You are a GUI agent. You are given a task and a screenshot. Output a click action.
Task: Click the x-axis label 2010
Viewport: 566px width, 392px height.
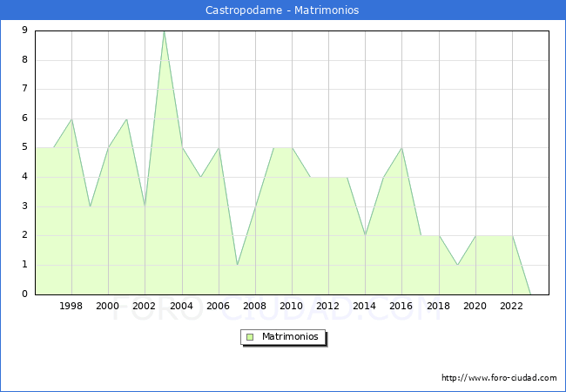292,306
